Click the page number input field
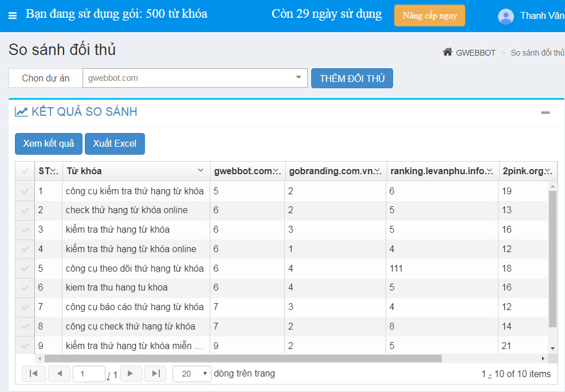This screenshot has height=392, width=565. click(88, 374)
